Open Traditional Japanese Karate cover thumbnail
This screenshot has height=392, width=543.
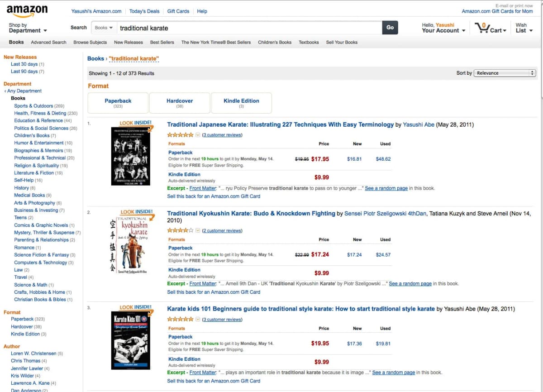[130, 156]
